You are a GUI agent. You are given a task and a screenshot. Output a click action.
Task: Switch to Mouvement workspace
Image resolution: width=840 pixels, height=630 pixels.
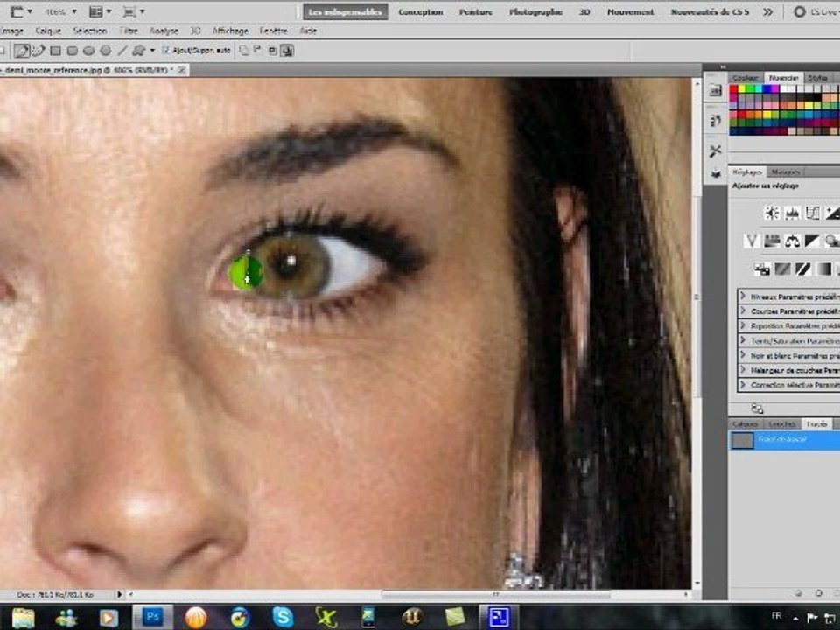tap(631, 11)
